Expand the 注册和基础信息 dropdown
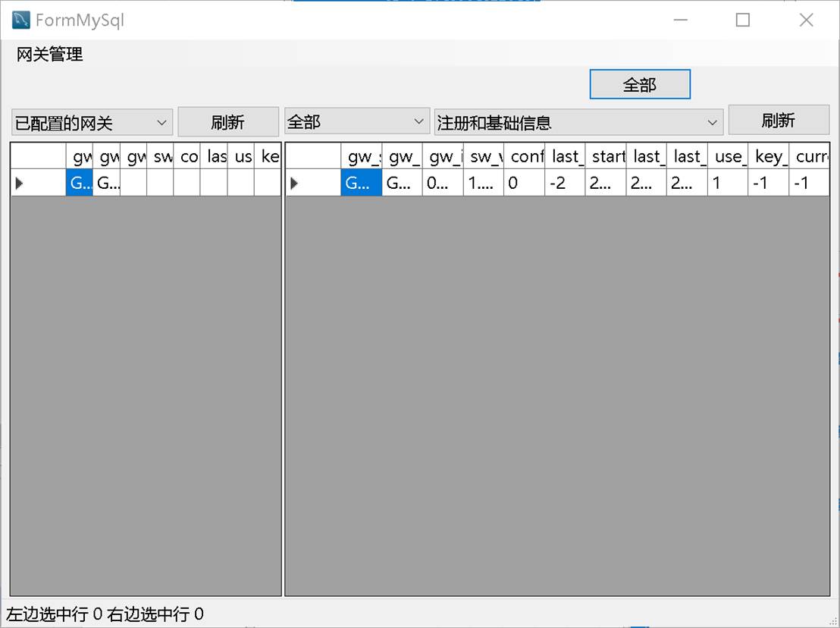Viewport: 840px width, 628px height. coord(578,122)
